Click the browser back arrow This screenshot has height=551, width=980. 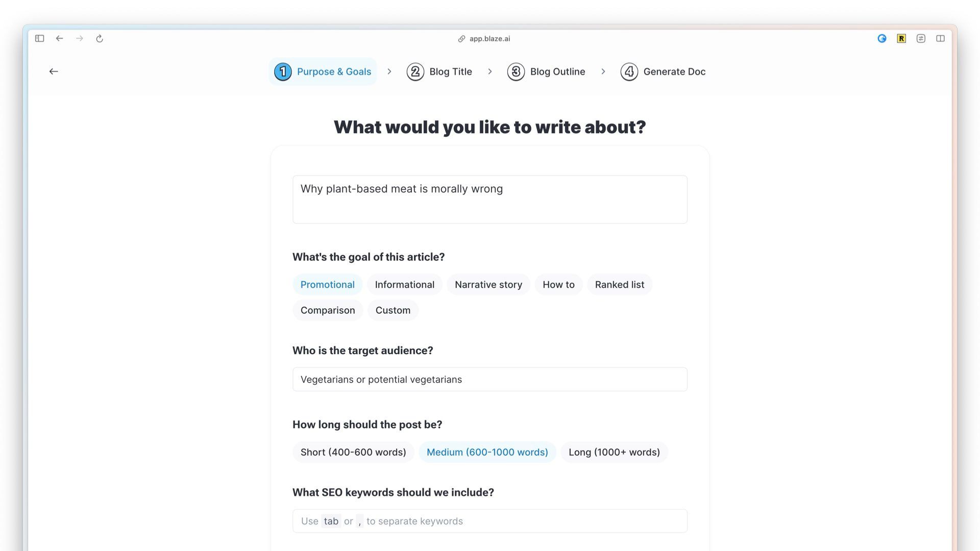pyautogui.click(x=60, y=38)
